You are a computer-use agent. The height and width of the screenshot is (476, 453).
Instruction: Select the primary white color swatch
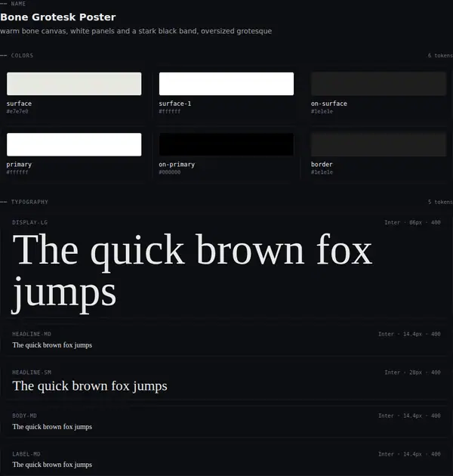click(x=74, y=144)
